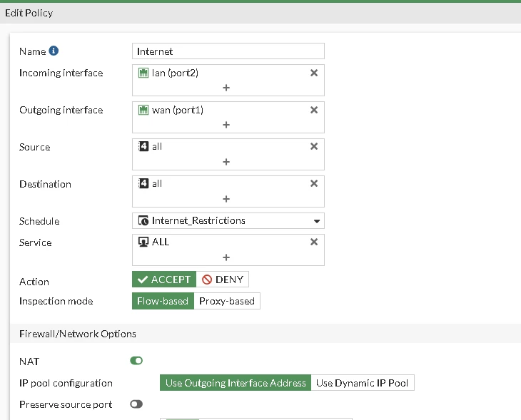Remove 'all' entry from Destination
The width and height of the screenshot is (521, 420).
(x=314, y=183)
